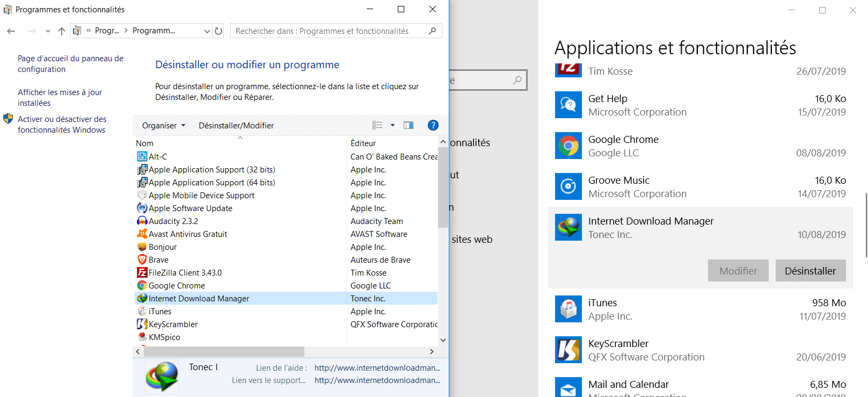Select Apple Mobile Device Support icon
Image resolution: width=868 pixels, height=397 pixels.
pos(142,195)
